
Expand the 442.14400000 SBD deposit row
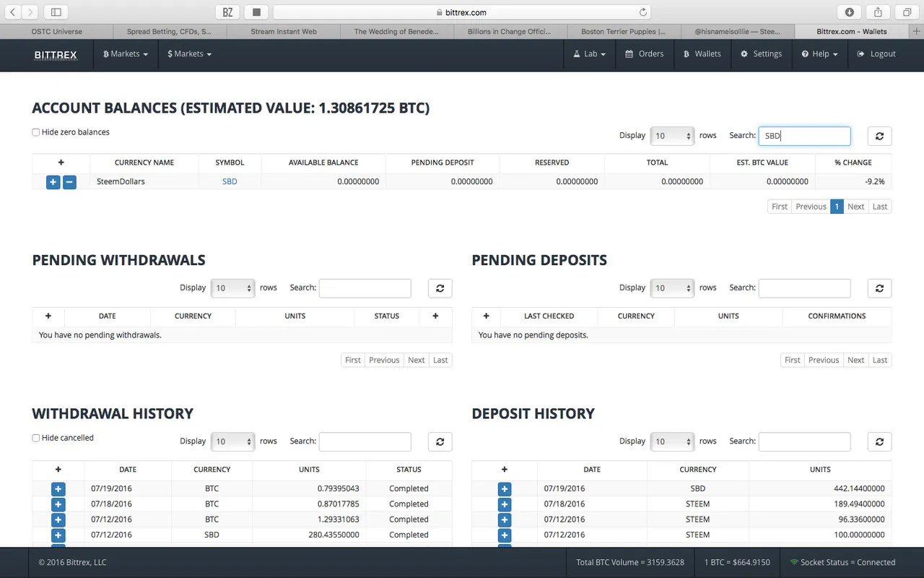(505, 489)
